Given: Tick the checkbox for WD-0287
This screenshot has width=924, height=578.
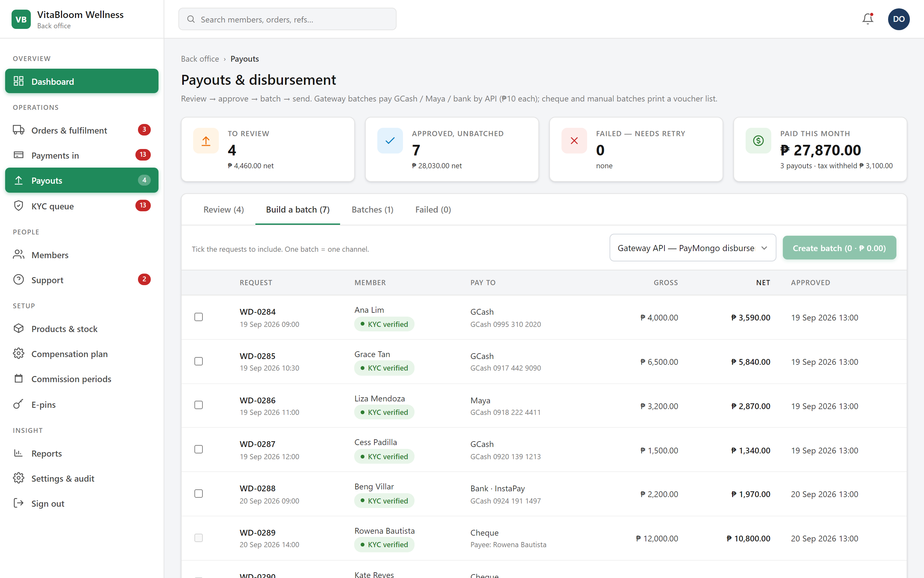Looking at the screenshot, I should point(199,450).
